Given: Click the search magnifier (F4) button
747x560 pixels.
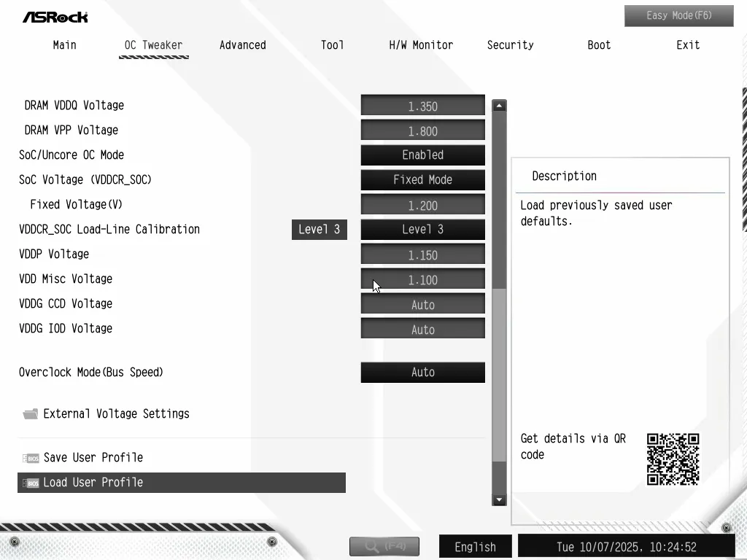Looking at the screenshot, I should coord(384,546).
